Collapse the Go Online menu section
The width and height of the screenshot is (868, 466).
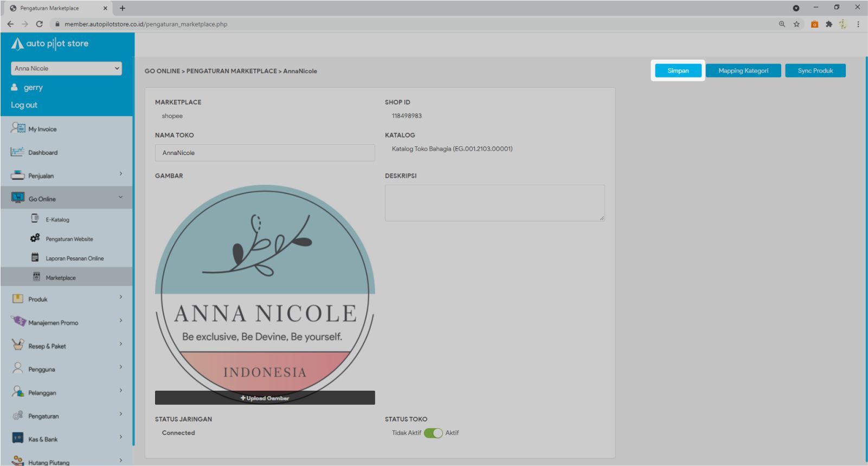pyautogui.click(x=121, y=197)
